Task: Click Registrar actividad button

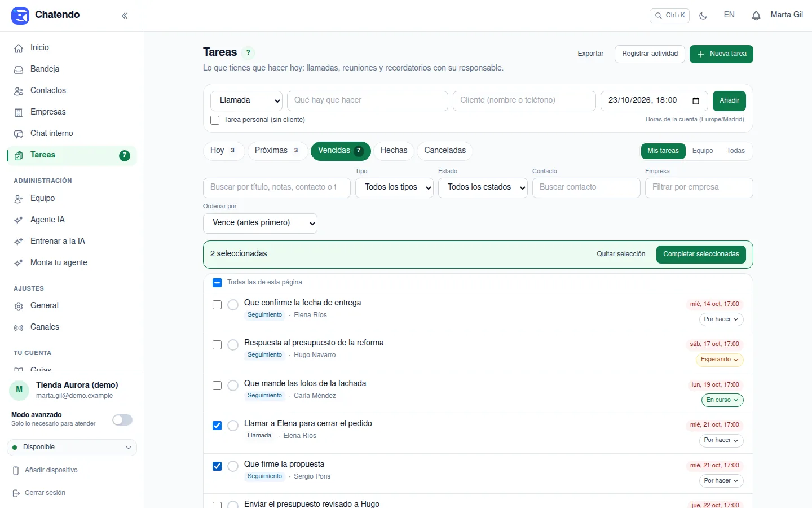Action: coord(650,54)
